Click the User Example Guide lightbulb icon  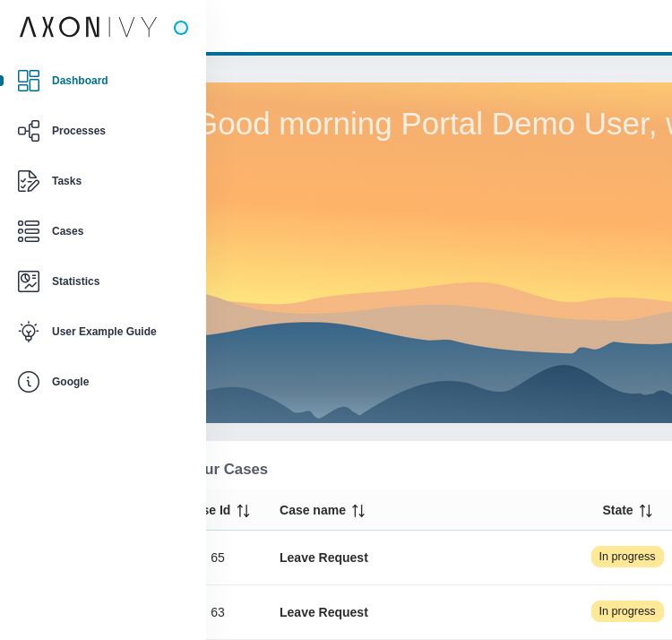(29, 332)
